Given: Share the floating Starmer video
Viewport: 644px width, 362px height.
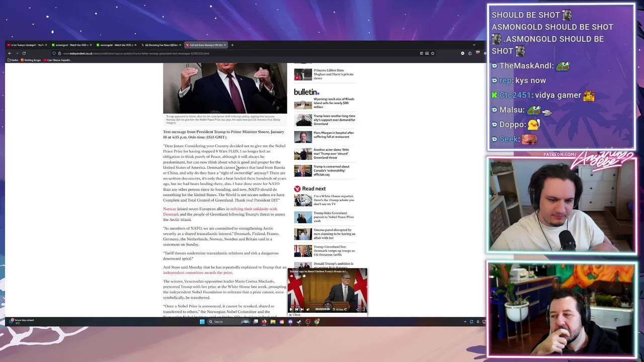Looking at the screenshot, I should (357, 309).
